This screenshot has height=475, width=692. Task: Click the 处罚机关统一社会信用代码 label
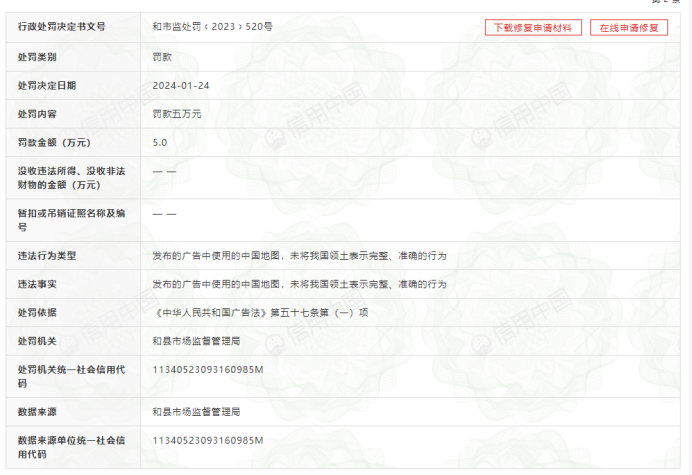(71, 376)
